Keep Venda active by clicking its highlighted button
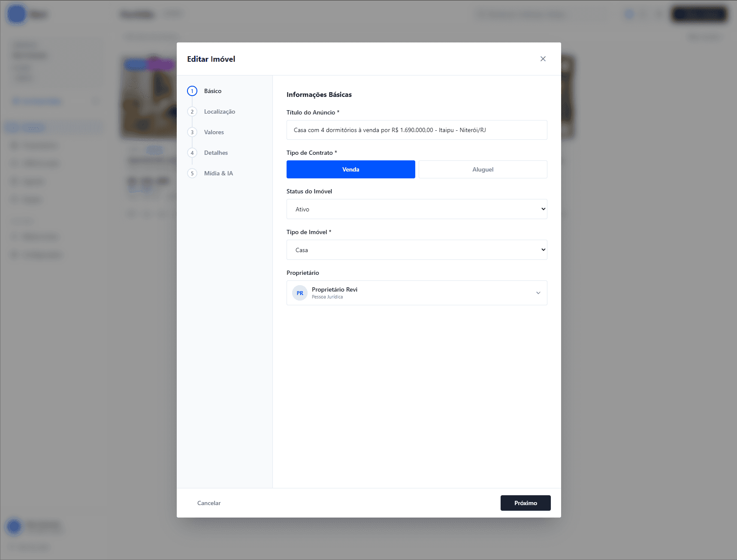 pos(350,169)
